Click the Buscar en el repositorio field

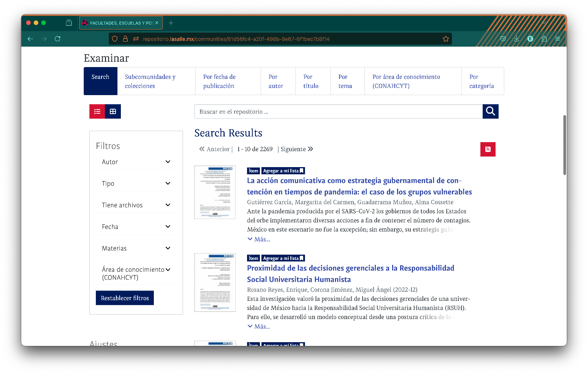click(338, 112)
